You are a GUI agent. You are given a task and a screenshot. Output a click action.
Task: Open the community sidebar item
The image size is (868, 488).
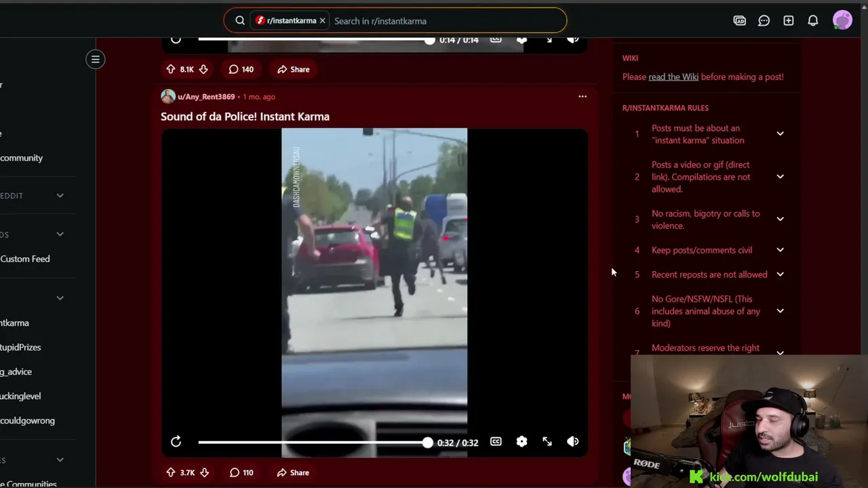[21, 158]
